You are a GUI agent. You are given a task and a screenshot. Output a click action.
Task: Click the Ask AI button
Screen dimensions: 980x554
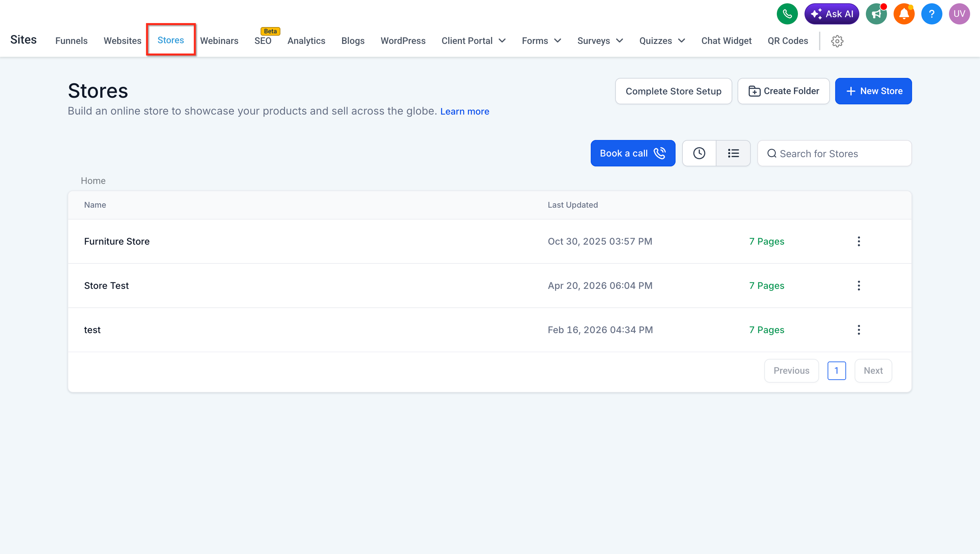832,14
